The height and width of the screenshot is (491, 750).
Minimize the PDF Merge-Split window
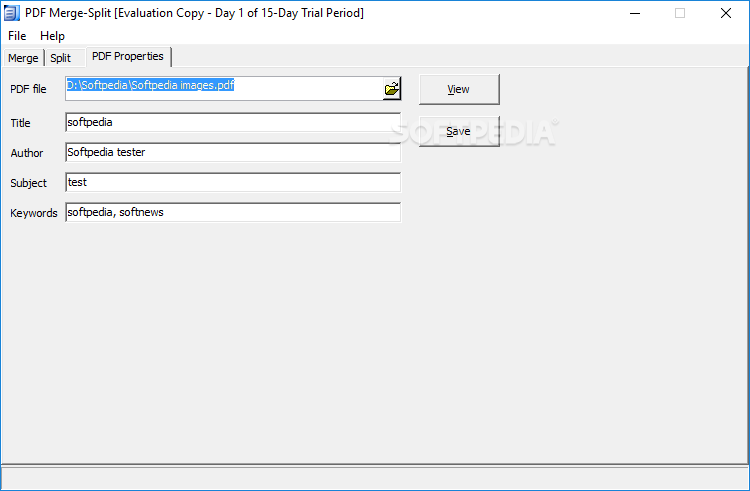[635, 13]
